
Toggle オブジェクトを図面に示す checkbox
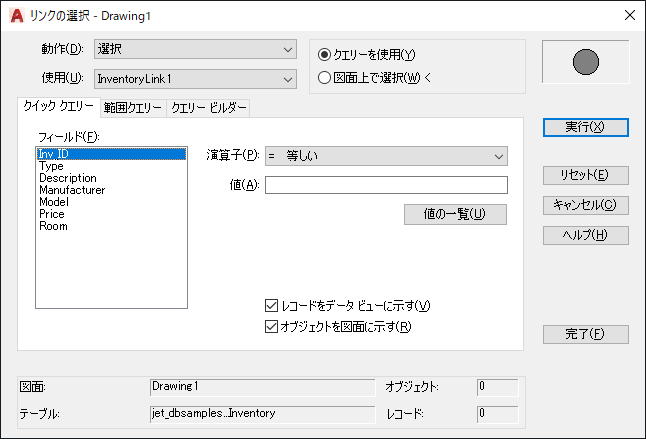point(271,327)
